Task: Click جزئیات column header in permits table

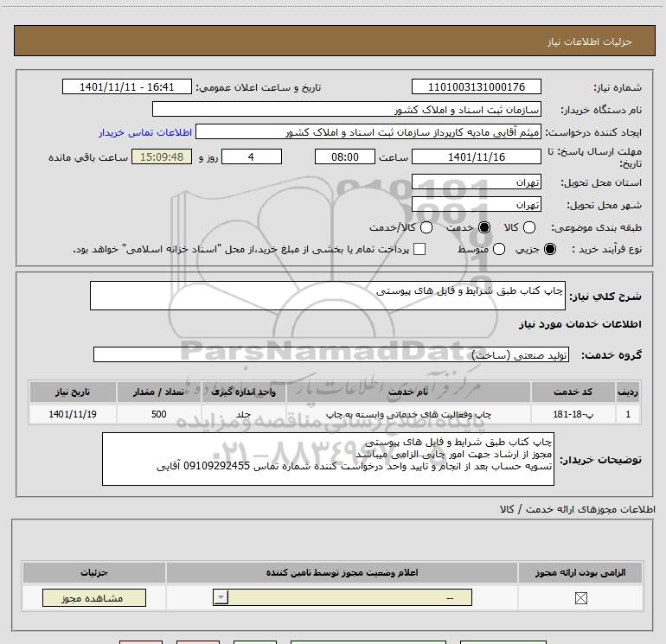Action: point(94,572)
